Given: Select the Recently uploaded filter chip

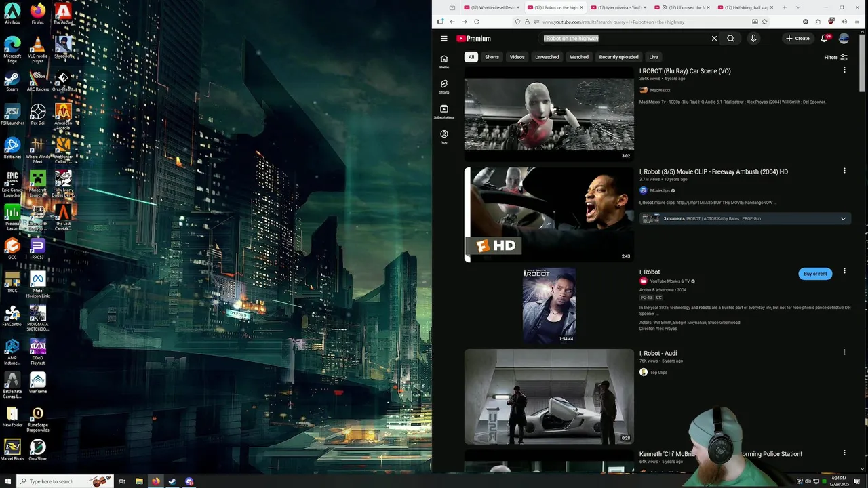Looking at the screenshot, I should coord(618,57).
